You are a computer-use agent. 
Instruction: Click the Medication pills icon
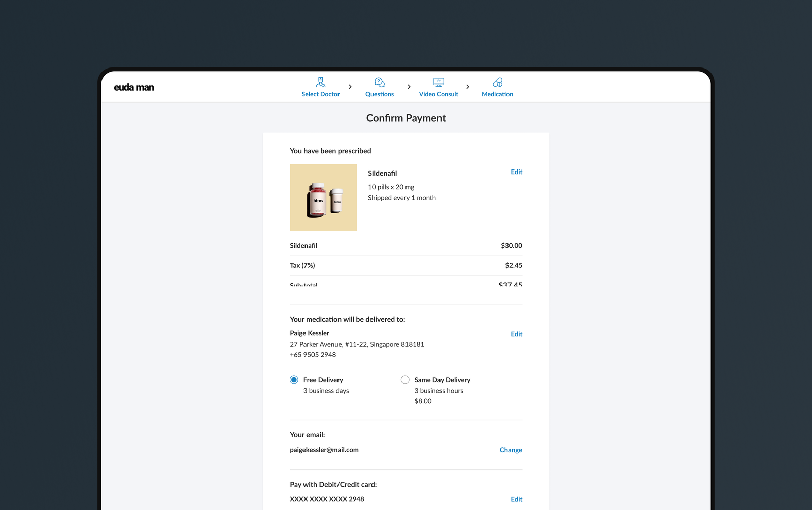click(497, 82)
